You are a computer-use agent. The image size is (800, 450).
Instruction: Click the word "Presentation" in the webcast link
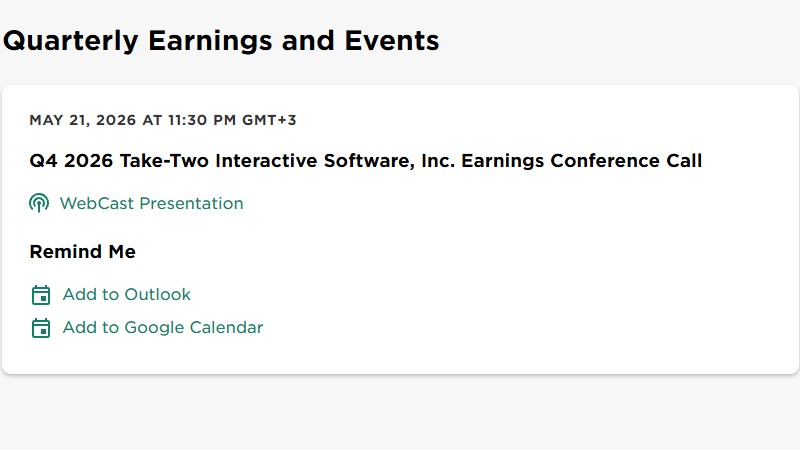click(x=191, y=204)
